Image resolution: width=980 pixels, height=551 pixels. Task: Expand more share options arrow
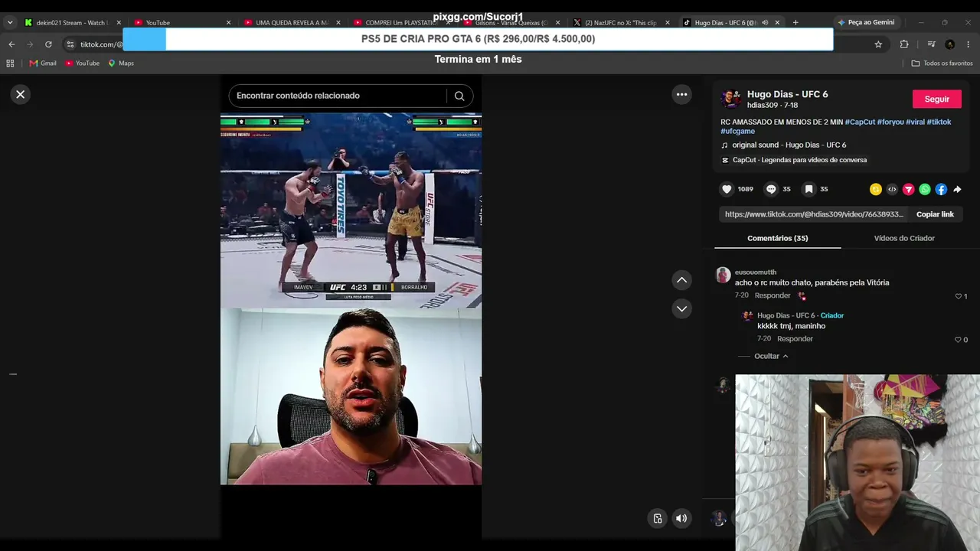tap(957, 189)
